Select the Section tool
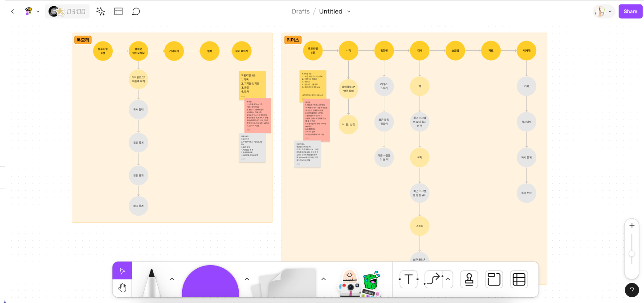The height and width of the screenshot is (303, 644). (x=494, y=279)
